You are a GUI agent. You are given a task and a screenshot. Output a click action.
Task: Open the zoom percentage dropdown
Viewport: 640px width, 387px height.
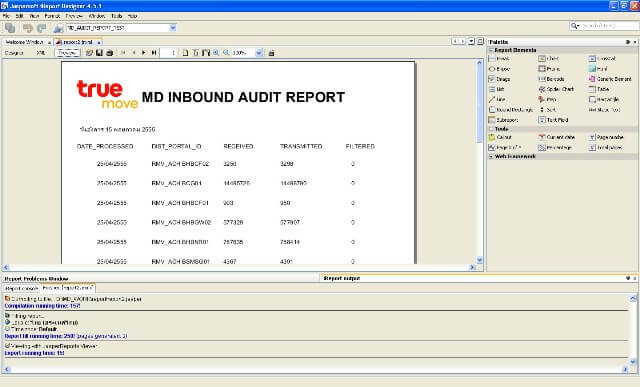(x=259, y=53)
